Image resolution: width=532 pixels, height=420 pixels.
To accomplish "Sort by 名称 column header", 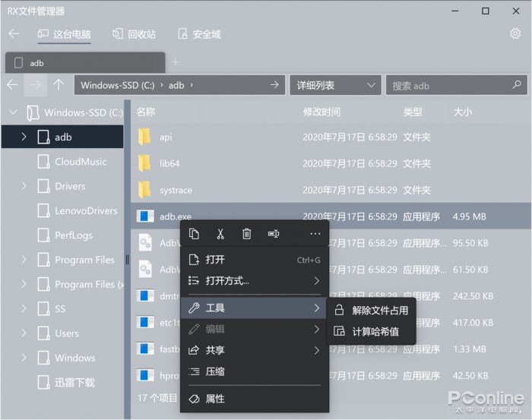I will [x=146, y=112].
